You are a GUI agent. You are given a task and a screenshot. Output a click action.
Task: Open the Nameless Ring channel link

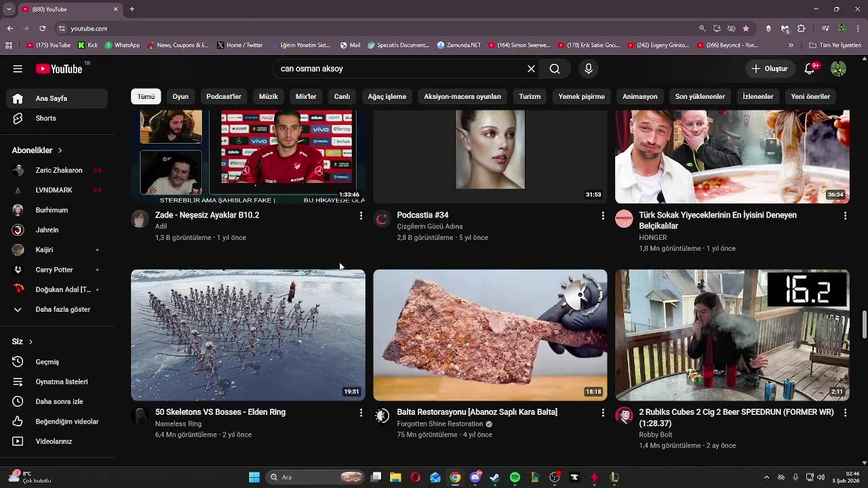pyautogui.click(x=178, y=424)
